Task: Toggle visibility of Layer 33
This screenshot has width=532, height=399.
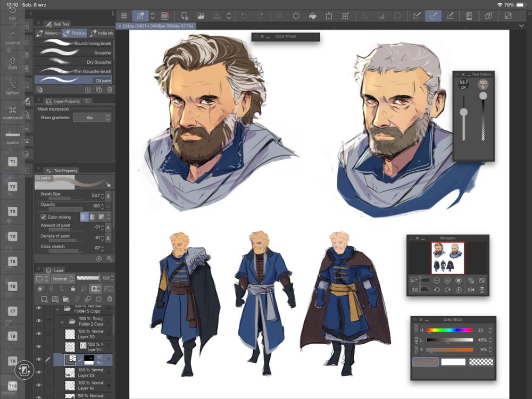Action: point(39,372)
